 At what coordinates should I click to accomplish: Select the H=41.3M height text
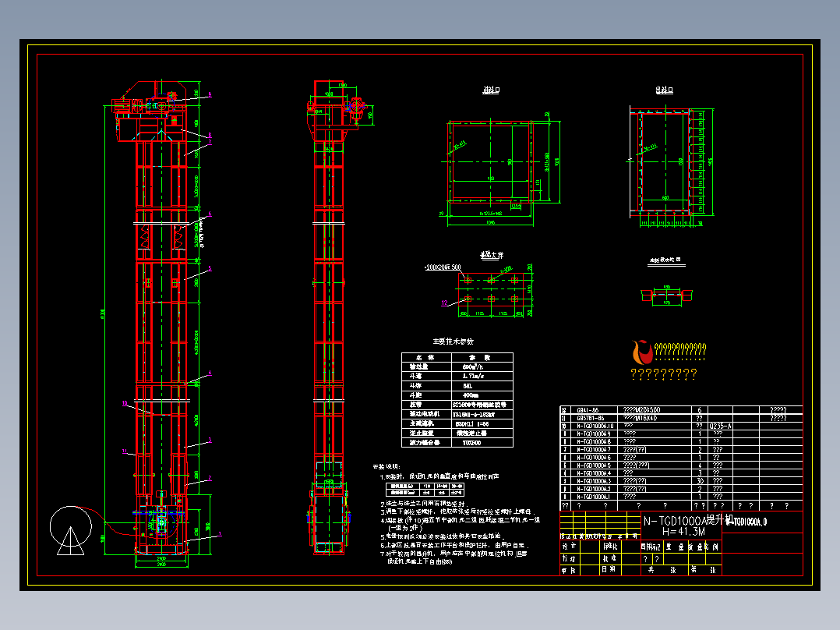[683, 531]
